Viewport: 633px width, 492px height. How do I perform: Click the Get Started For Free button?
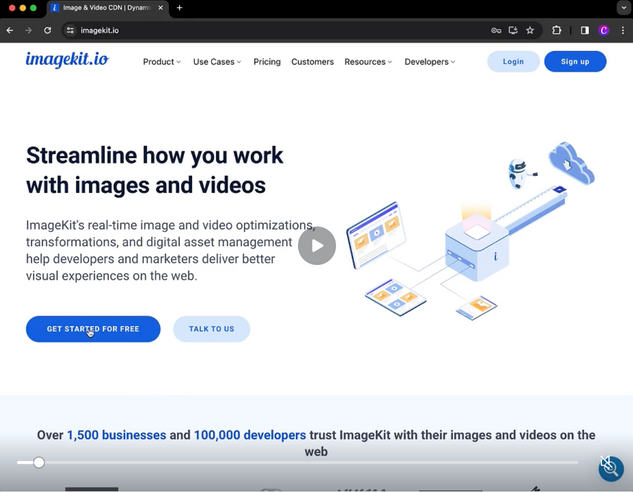[x=93, y=329]
